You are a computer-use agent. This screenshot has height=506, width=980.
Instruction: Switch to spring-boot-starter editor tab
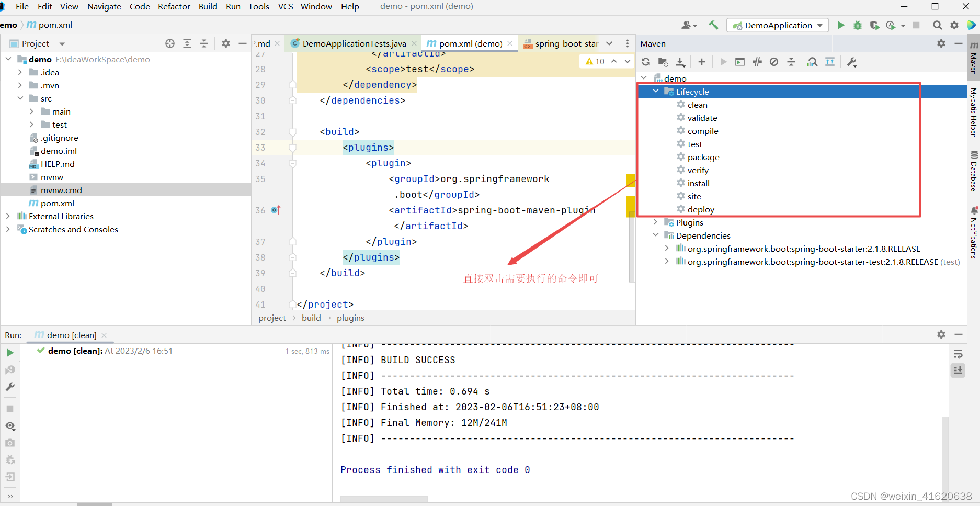click(561, 43)
